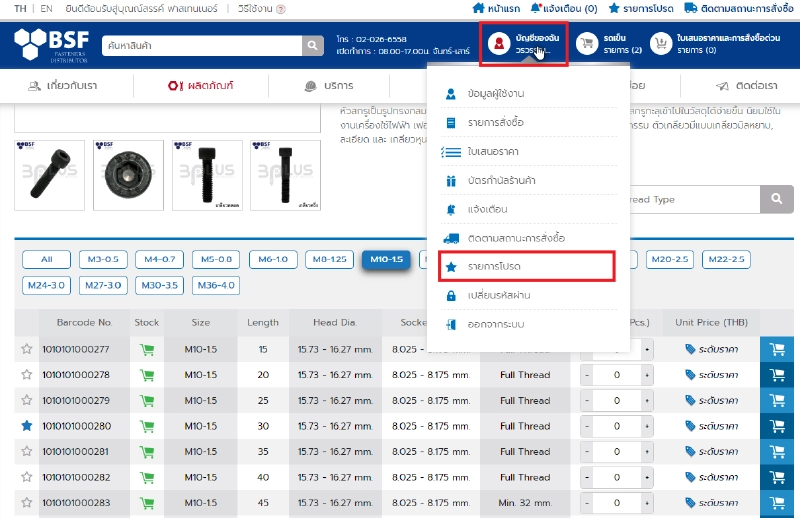Increase quantity for first product row
This screenshot has width=800, height=518.
(647, 349)
